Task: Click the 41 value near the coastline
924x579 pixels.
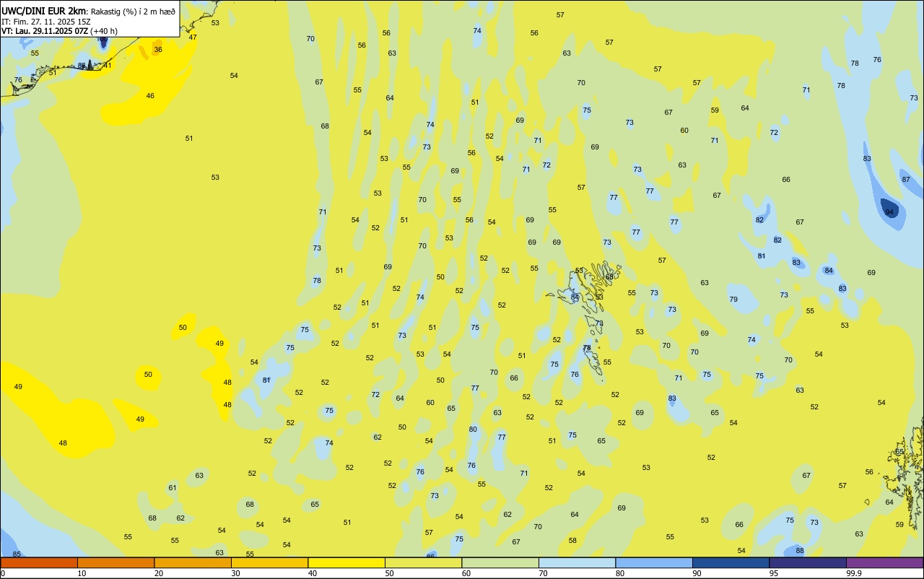Action: click(x=108, y=65)
